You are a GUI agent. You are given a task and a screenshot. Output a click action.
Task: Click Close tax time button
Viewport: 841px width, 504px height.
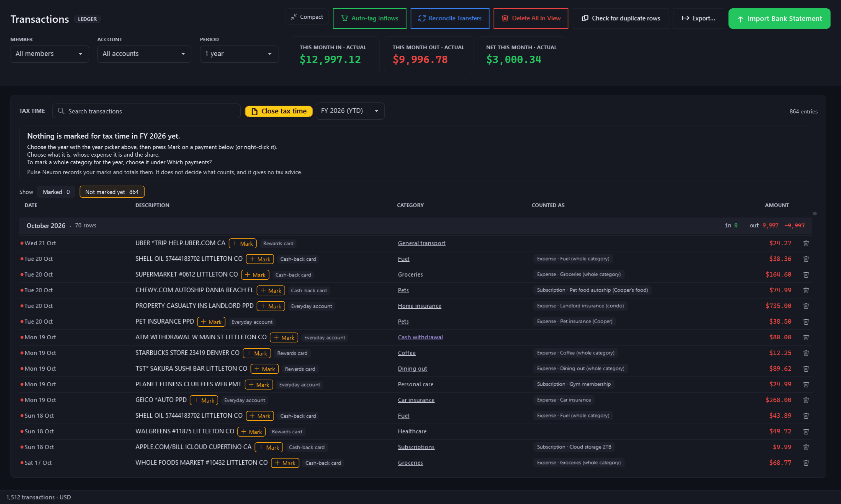(x=279, y=111)
